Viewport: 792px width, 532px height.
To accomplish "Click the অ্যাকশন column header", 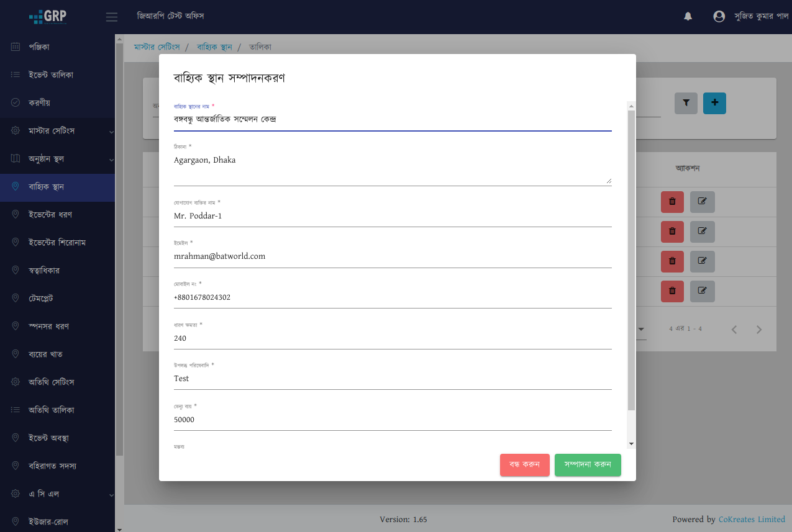I will click(688, 169).
